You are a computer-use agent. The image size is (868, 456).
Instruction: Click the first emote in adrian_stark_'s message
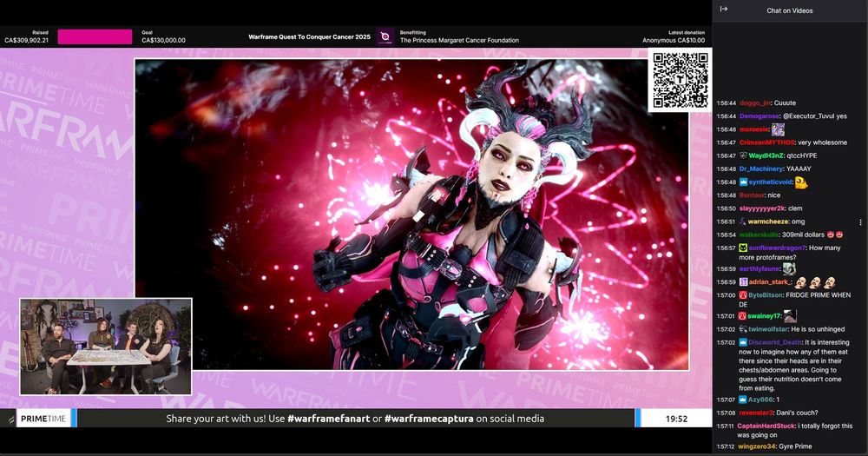click(800, 282)
